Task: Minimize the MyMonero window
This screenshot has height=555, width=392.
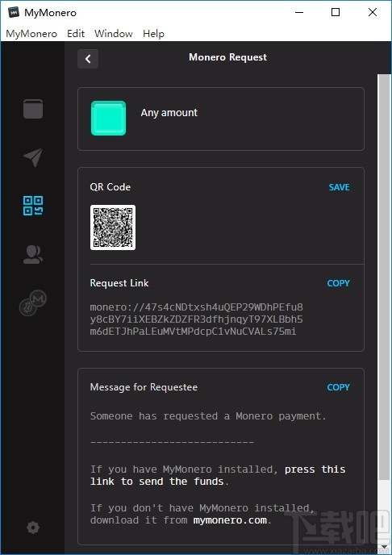Action: [x=299, y=12]
